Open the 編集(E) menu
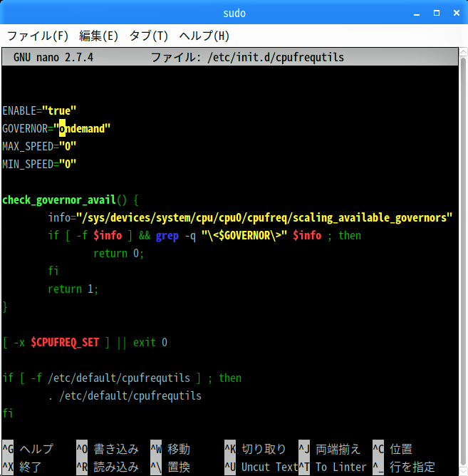The height and width of the screenshot is (476, 468). click(98, 36)
